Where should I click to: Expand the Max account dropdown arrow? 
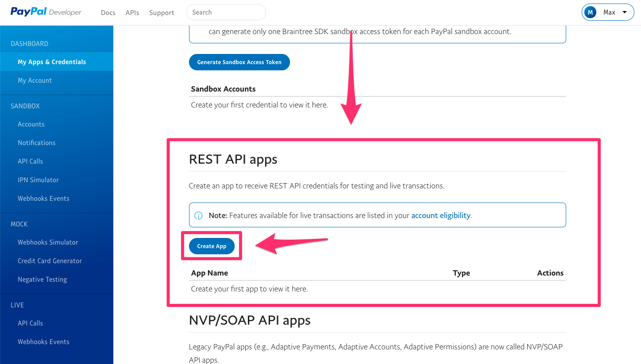pyautogui.click(x=625, y=12)
